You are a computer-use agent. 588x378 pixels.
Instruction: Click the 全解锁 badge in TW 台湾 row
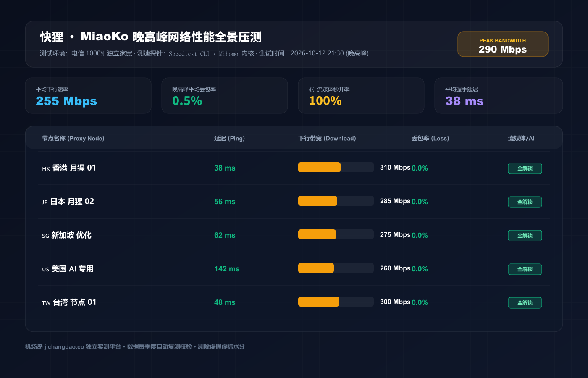coord(525,303)
